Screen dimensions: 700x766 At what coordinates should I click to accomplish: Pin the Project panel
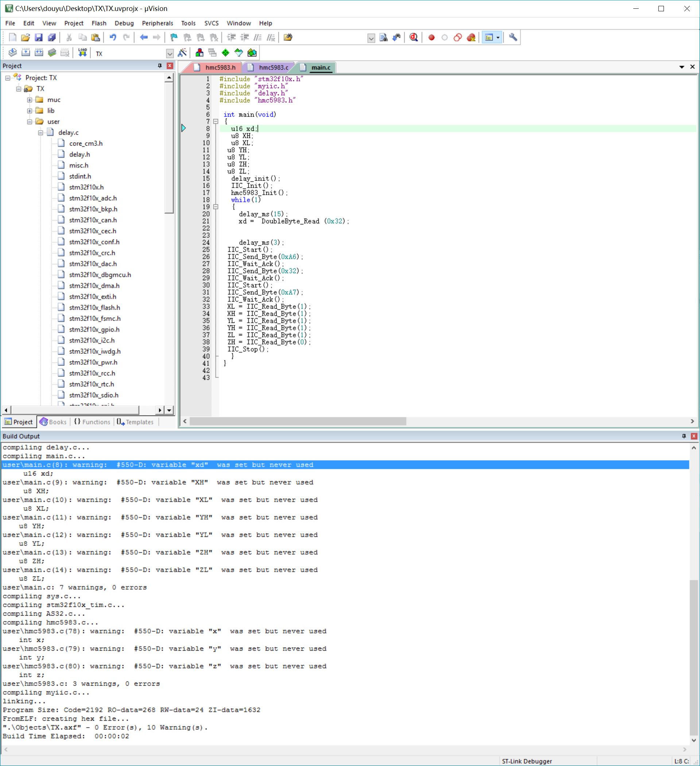point(160,66)
